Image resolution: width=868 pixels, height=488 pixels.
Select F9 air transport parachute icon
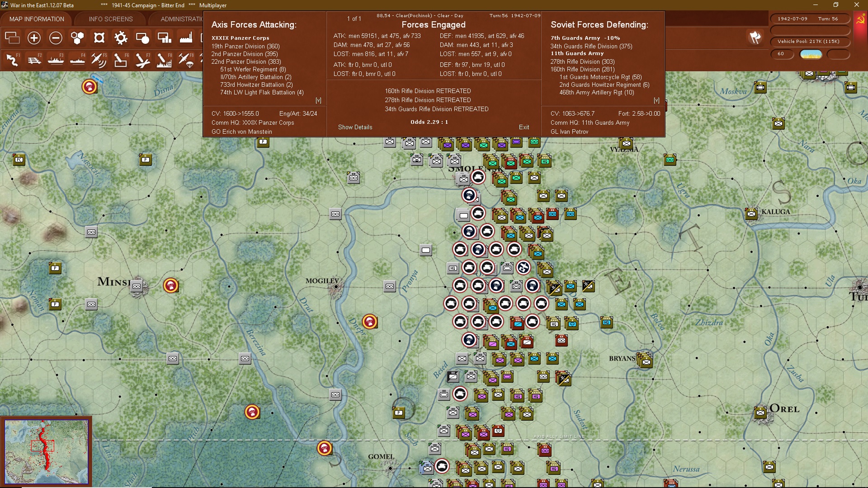click(x=186, y=60)
